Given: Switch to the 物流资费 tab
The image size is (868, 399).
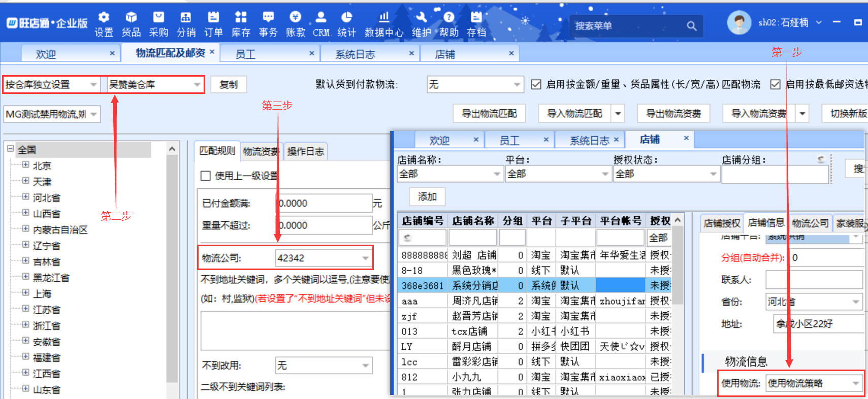Looking at the screenshot, I should click(261, 151).
